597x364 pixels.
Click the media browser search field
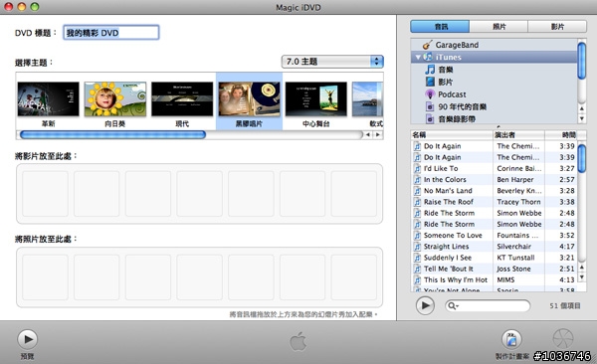(488, 305)
